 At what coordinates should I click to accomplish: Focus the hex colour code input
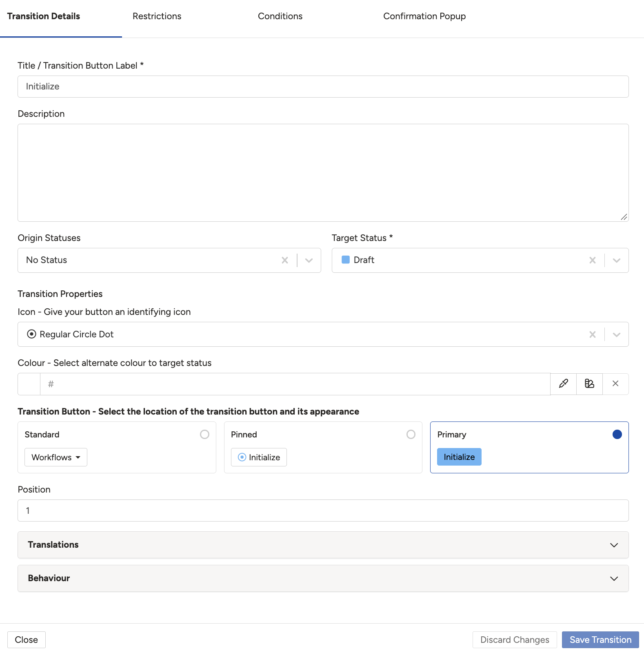(x=295, y=384)
